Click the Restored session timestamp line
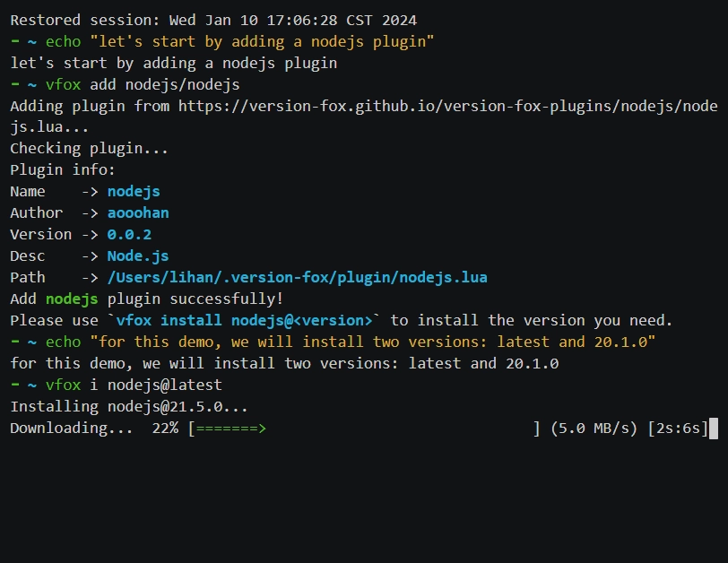The image size is (728, 563). click(x=213, y=20)
